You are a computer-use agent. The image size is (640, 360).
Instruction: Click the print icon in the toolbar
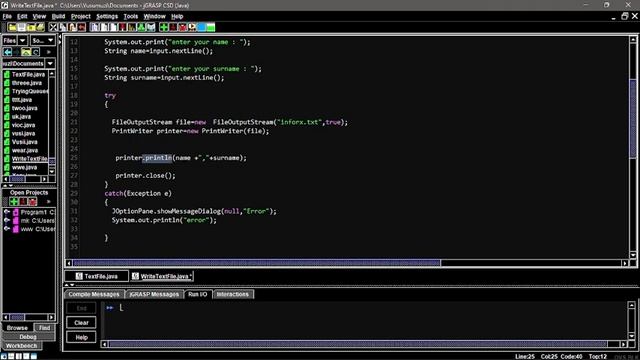point(40,27)
